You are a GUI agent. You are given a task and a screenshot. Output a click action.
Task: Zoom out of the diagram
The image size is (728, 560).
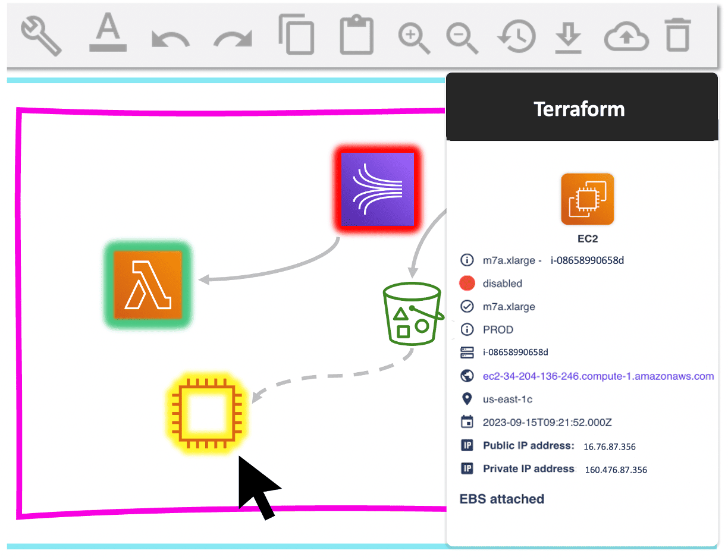(x=462, y=37)
